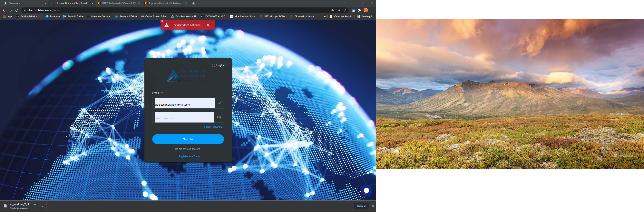Bookmark this page with the star icon
The height and width of the screenshot is (212, 644).
[346, 10]
